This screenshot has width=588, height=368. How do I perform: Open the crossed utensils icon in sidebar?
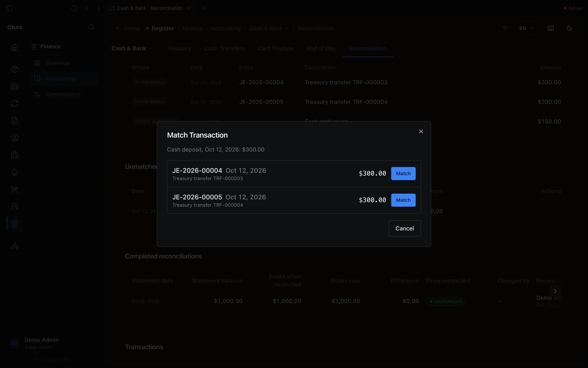point(14,189)
